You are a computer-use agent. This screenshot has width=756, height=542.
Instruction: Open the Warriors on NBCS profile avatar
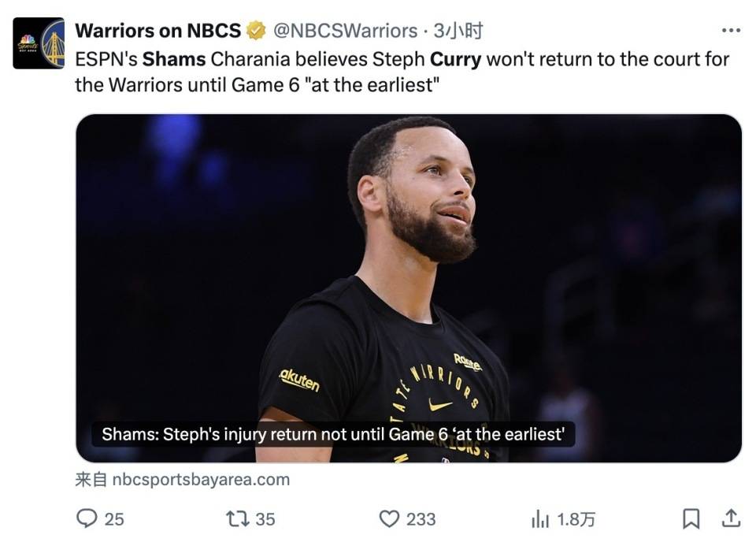[x=39, y=43]
